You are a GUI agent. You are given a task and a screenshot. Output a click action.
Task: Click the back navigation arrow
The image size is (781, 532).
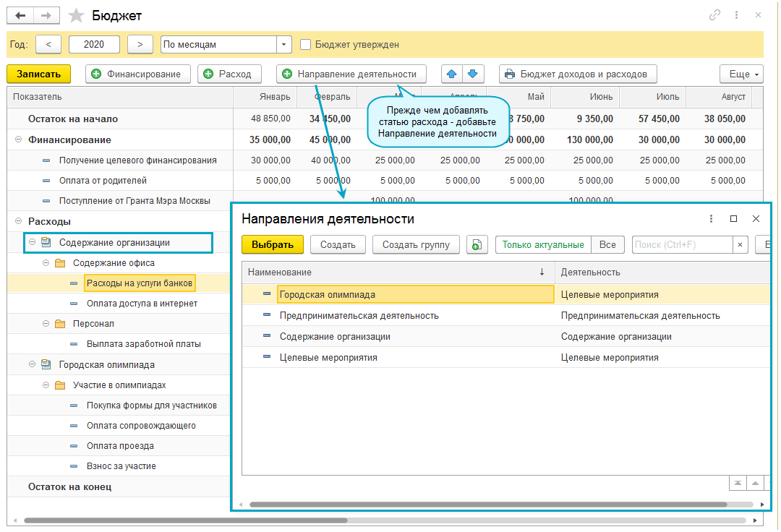tap(20, 15)
